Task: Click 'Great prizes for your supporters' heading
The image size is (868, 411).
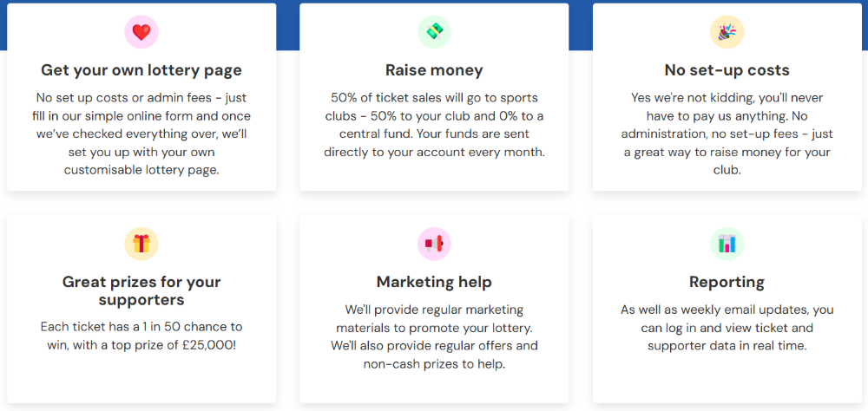Action: (x=141, y=290)
